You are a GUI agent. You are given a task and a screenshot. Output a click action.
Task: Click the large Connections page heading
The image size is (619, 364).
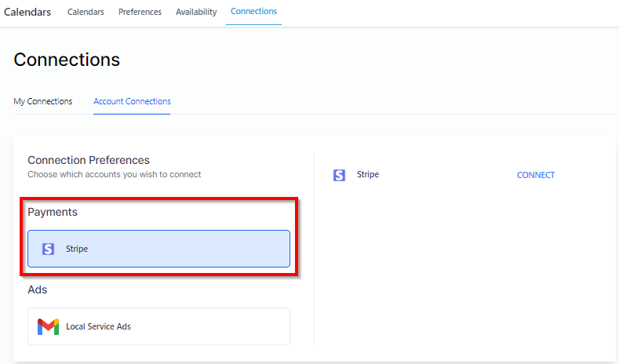[67, 60]
